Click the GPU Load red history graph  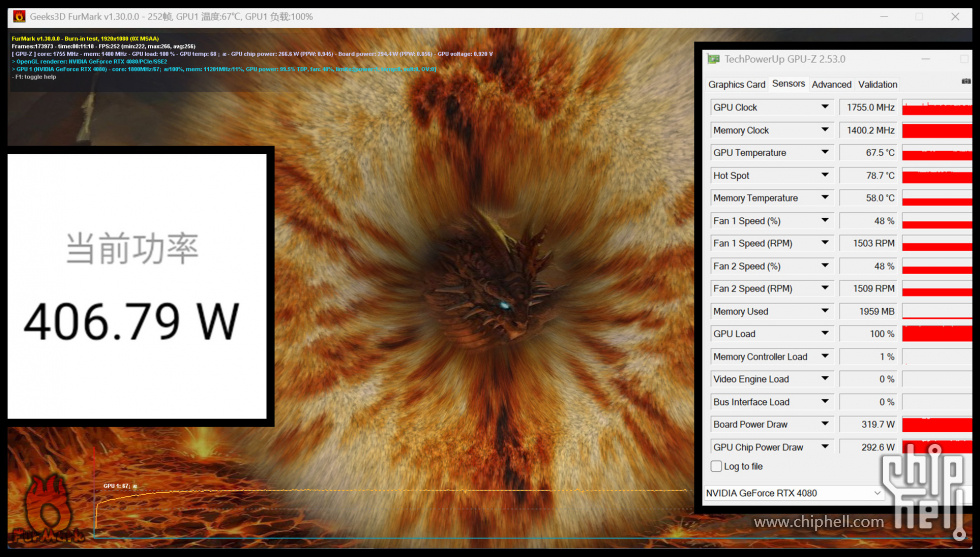tap(937, 334)
